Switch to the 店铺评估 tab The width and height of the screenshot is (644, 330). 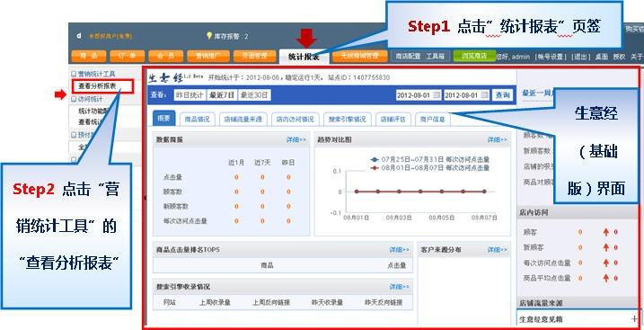393,120
